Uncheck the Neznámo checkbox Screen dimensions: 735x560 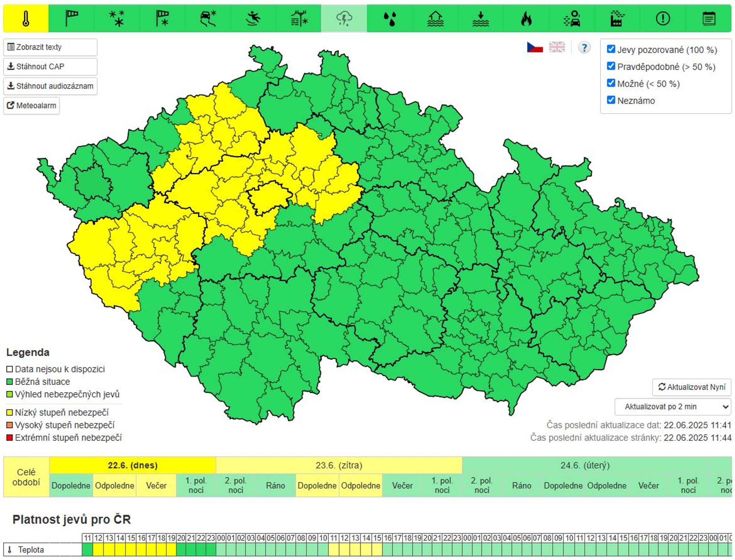pos(611,100)
